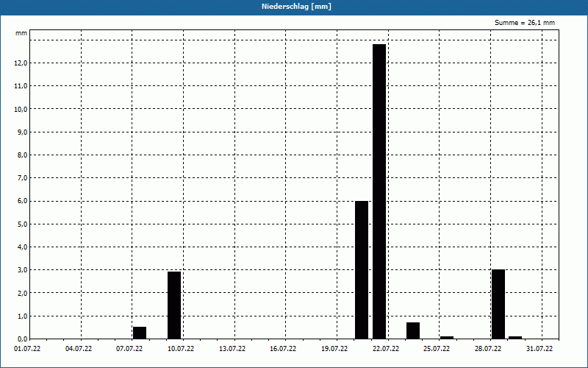Viewport: 588px width, 368px height.
Task: Click the y-axis value 1,0
Action: [x=22, y=316]
